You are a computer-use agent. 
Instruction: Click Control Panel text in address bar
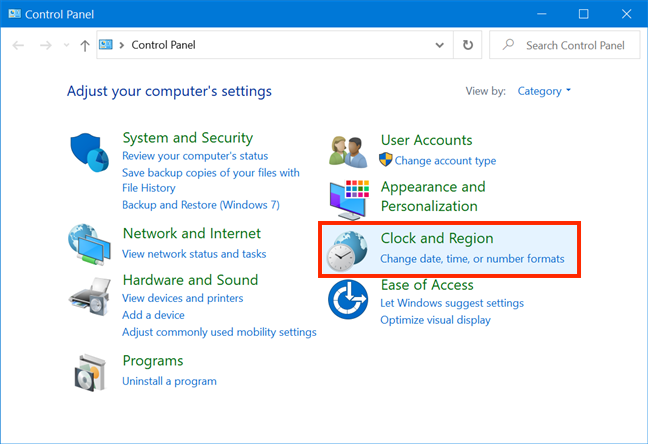coord(163,45)
